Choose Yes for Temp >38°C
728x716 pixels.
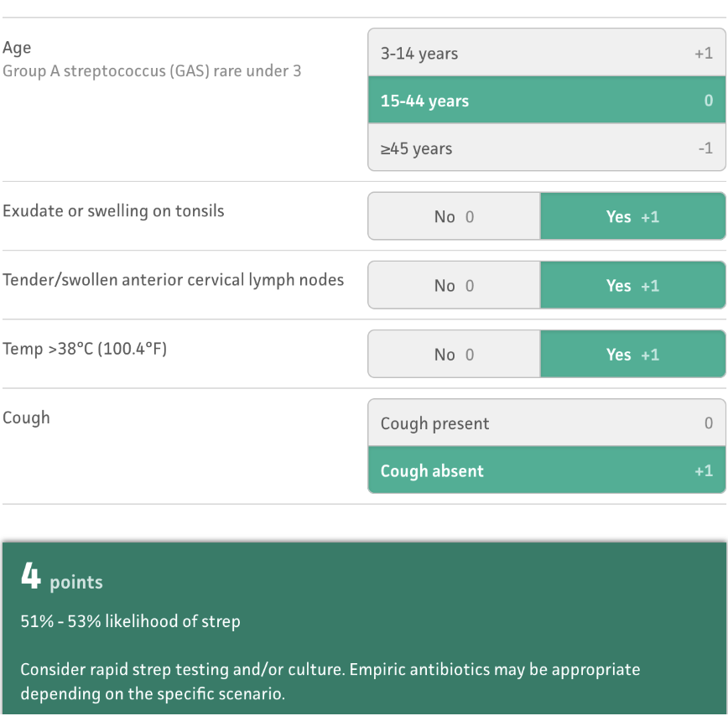[x=632, y=355]
